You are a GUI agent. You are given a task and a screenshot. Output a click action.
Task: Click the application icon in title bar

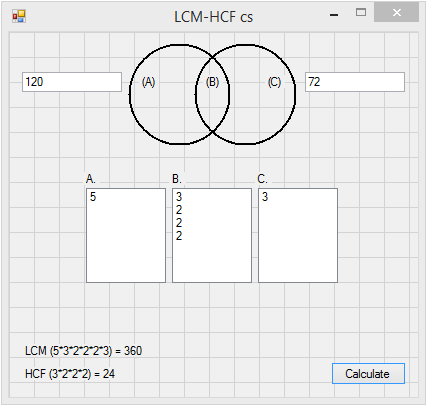(19, 16)
